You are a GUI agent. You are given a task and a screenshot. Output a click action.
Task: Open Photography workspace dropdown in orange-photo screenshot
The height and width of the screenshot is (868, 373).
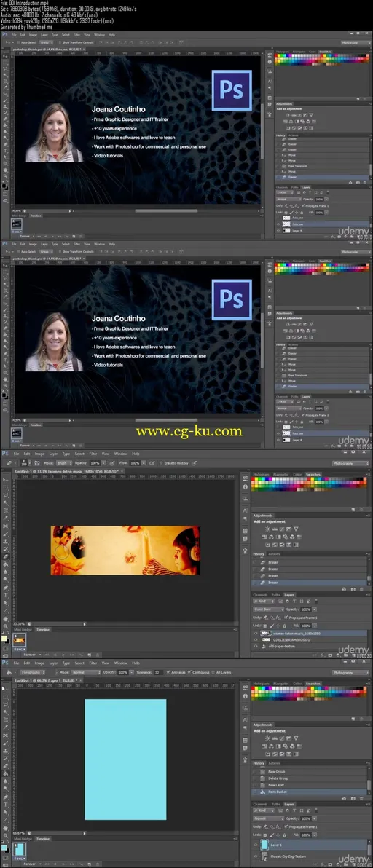pos(351,463)
